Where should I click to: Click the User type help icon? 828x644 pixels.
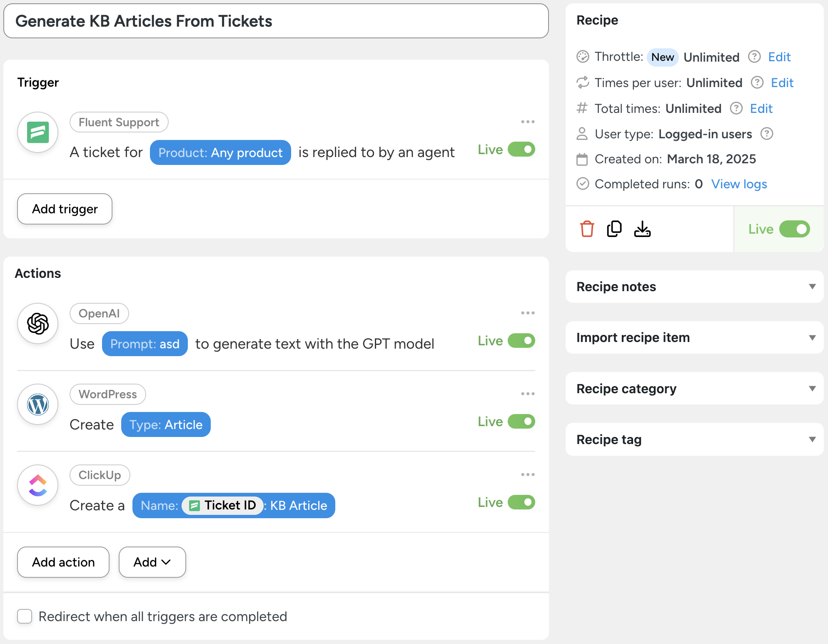pyautogui.click(x=767, y=134)
